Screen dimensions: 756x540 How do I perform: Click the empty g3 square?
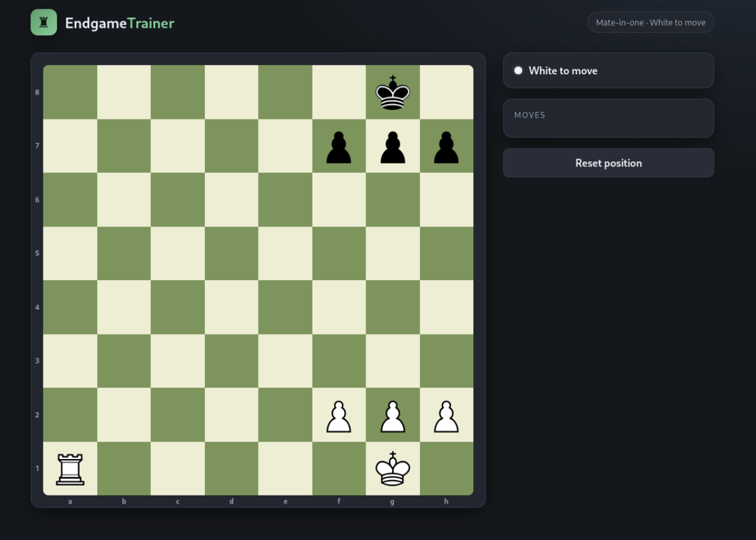point(393,361)
